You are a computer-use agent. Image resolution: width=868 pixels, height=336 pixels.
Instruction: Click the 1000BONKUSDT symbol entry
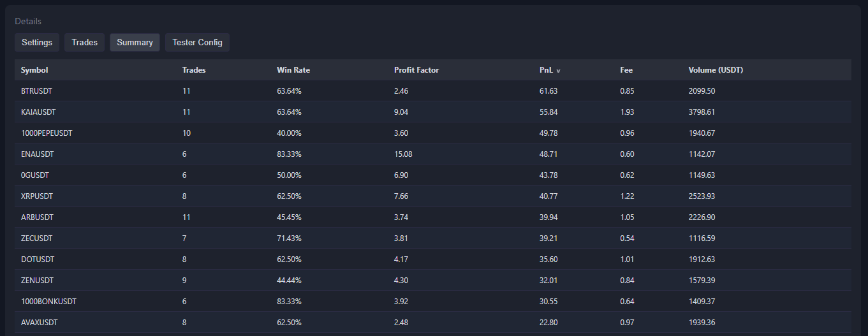pos(48,302)
